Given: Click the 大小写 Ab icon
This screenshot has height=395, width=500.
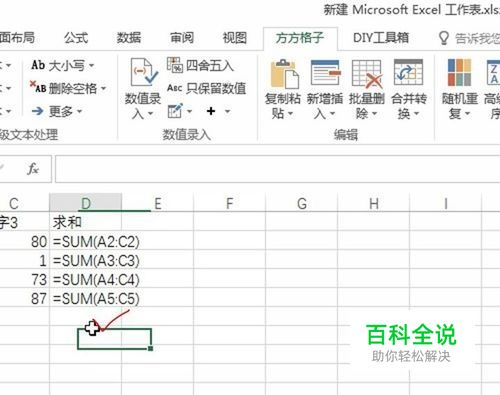Looking at the screenshot, I should tap(38, 65).
